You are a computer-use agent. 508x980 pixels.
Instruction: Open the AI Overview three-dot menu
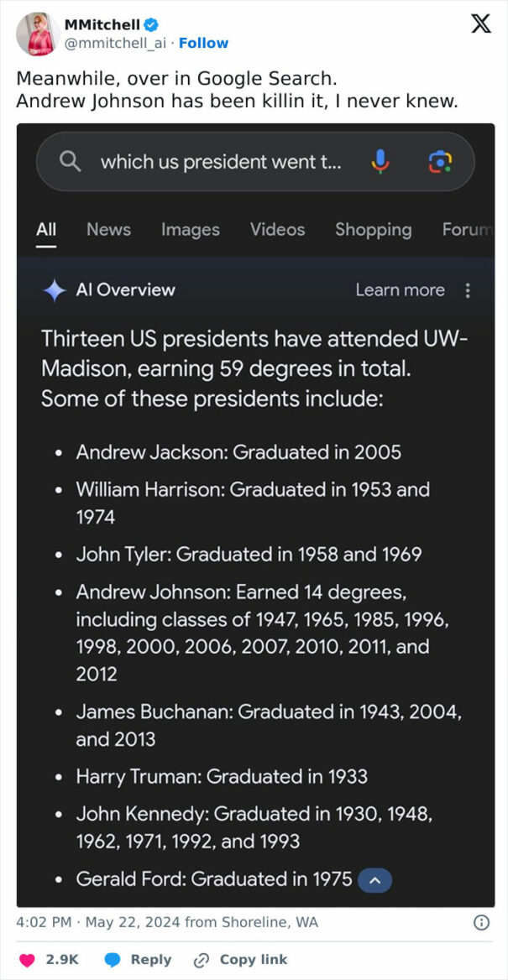coord(468,289)
